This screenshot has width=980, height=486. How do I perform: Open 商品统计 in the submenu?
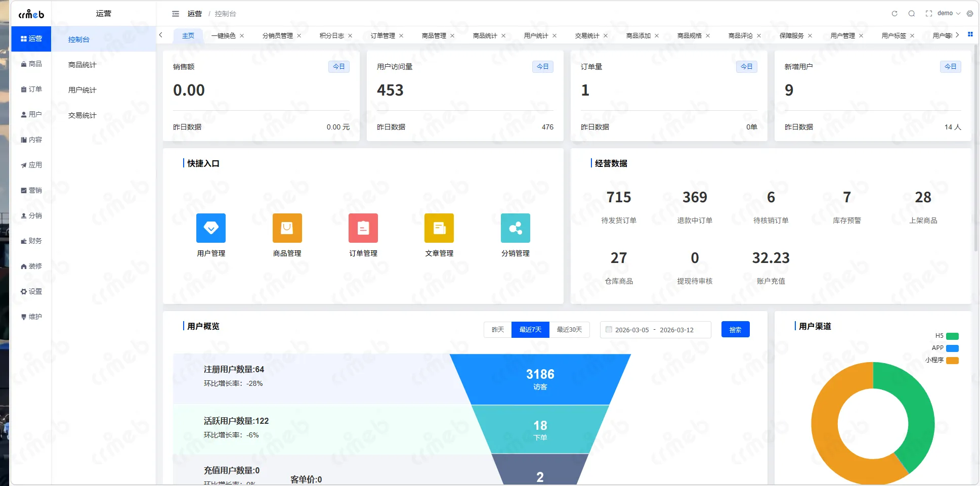pyautogui.click(x=104, y=64)
